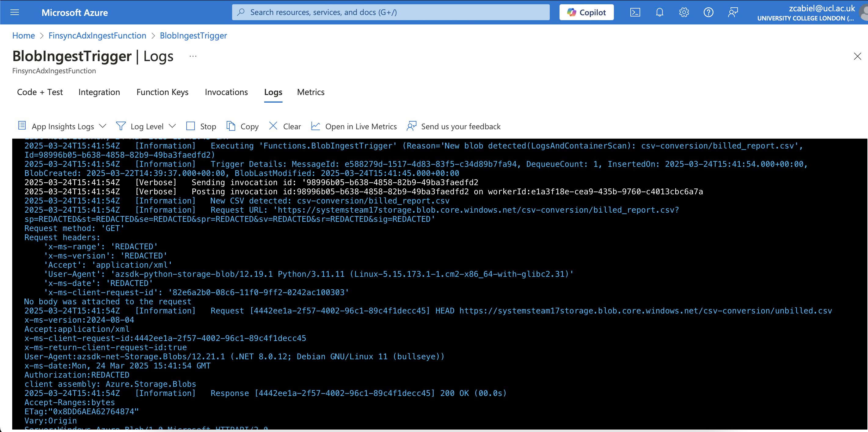
Task: Open portal settings gear
Action: point(684,12)
